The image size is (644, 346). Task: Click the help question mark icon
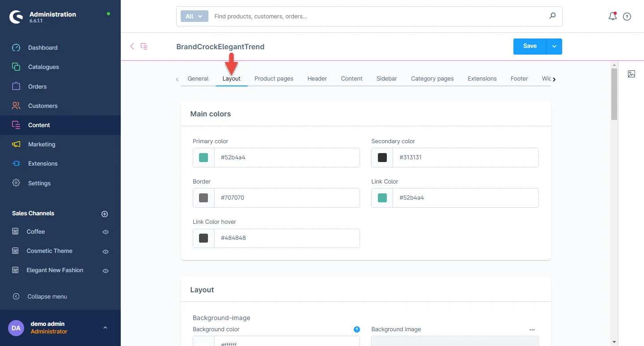627,17
